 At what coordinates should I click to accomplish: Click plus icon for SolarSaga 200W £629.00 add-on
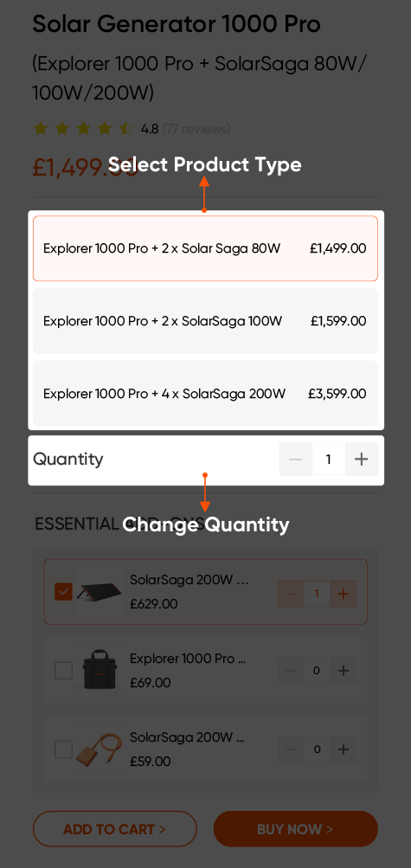coord(343,594)
